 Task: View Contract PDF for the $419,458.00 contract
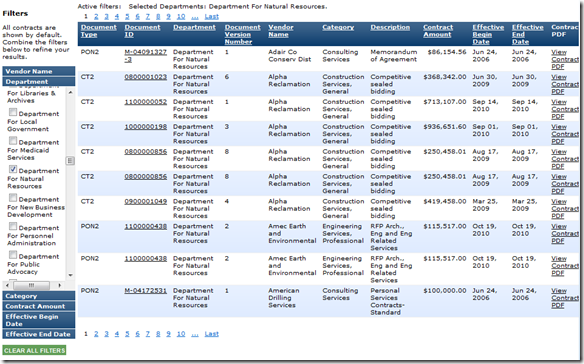tap(565, 209)
